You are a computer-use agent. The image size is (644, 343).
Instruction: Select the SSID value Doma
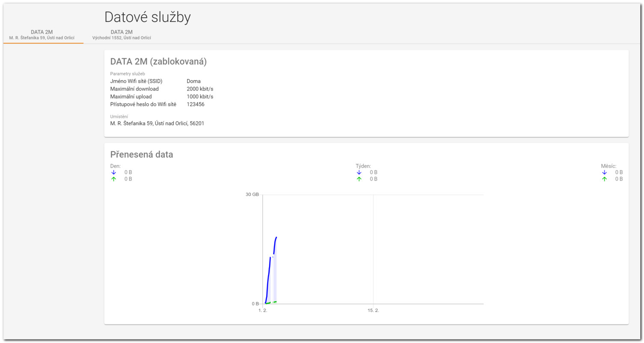point(194,81)
